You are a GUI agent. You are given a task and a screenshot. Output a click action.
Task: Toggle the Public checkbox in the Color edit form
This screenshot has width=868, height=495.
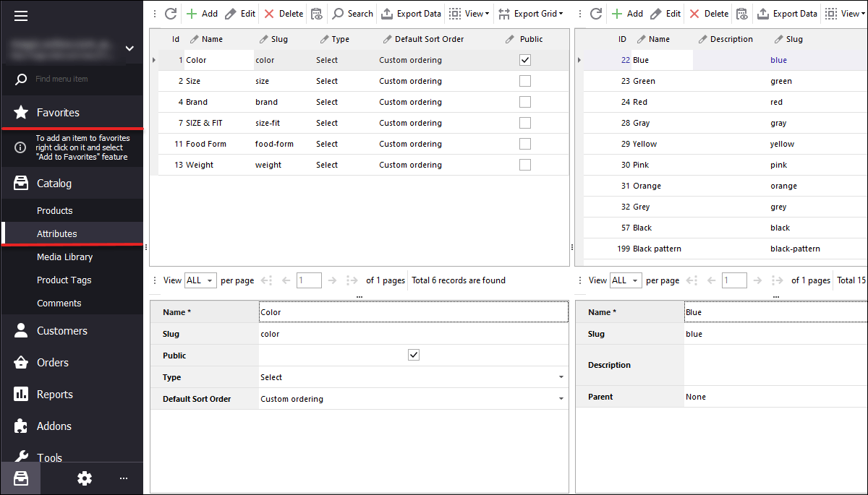414,355
